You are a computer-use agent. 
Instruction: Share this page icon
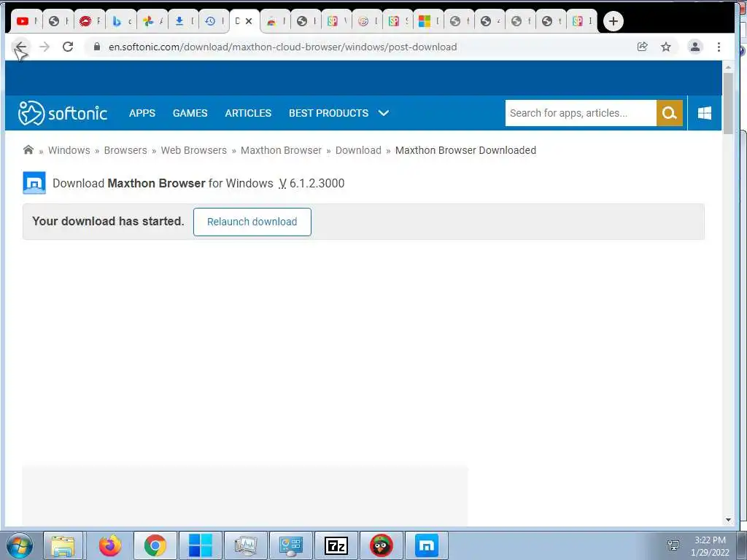(x=642, y=47)
